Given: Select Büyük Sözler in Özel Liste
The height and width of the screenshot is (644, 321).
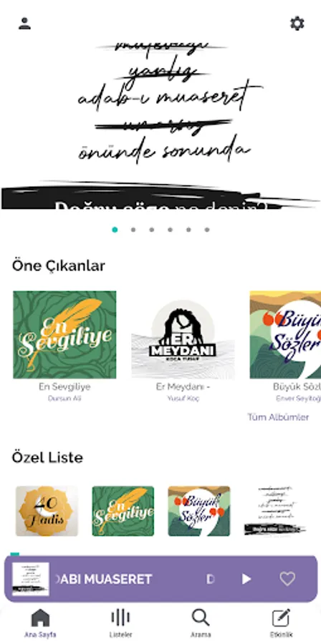Looking at the screenshot, I should point(199,511).
